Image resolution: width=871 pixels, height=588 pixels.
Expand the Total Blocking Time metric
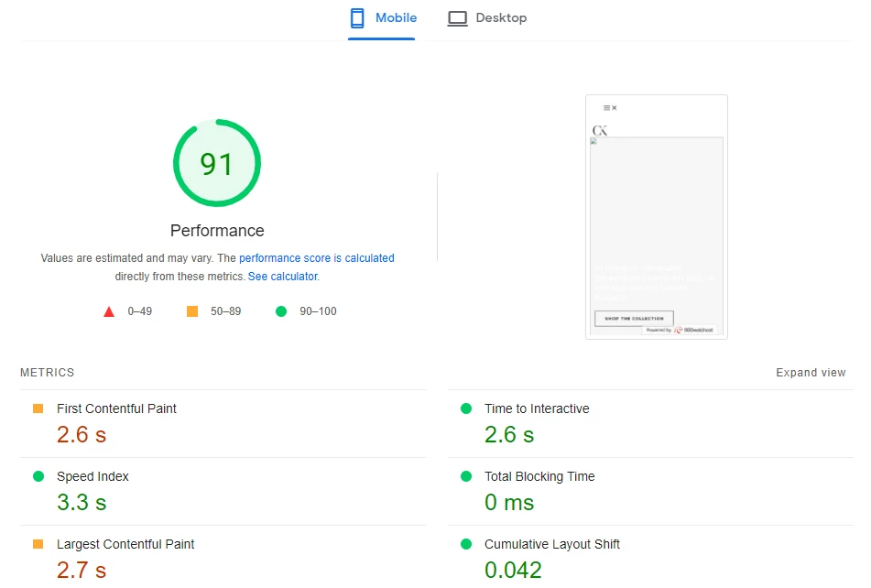[539, 477]
